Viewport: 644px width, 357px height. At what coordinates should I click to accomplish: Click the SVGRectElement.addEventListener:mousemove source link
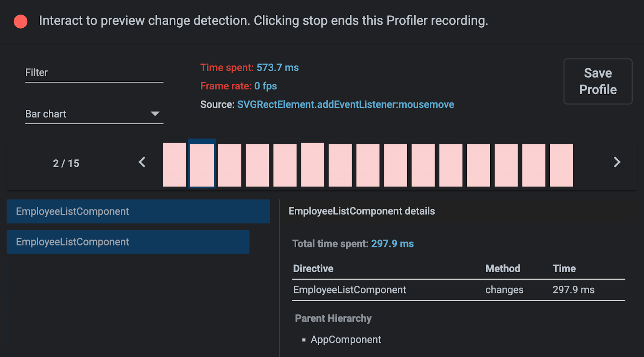pos(345,105)
